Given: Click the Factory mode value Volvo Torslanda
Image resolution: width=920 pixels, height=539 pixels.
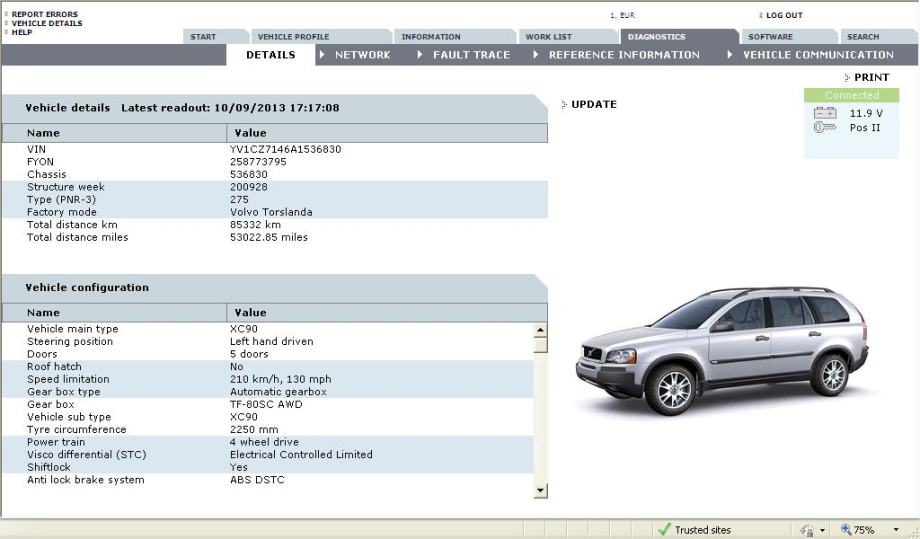Looking at the screenshot, I should tap(271, 212).
